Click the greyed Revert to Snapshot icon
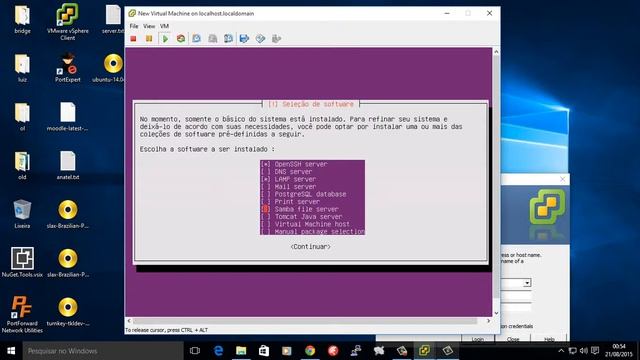 click(213, 39)
